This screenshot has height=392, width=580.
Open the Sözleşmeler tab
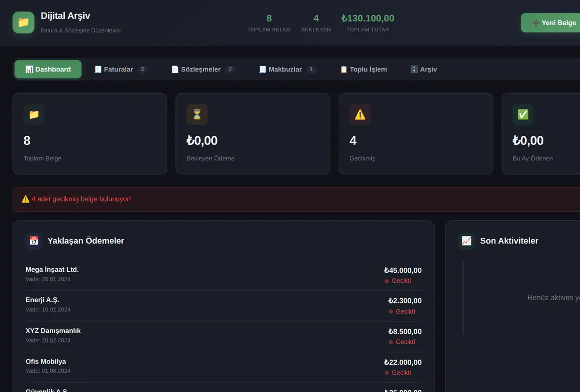click(203, 69)
